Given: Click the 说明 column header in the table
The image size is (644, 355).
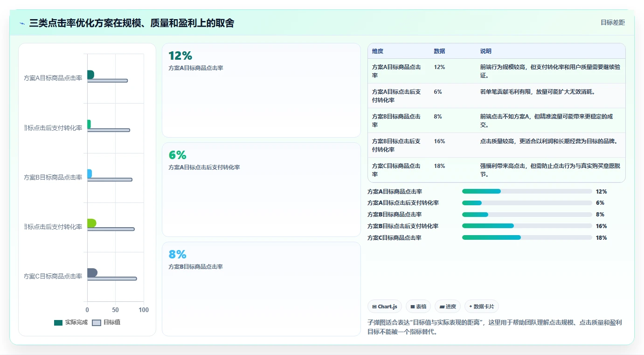Looking at the screenshot, I should (x=486, y=51).
